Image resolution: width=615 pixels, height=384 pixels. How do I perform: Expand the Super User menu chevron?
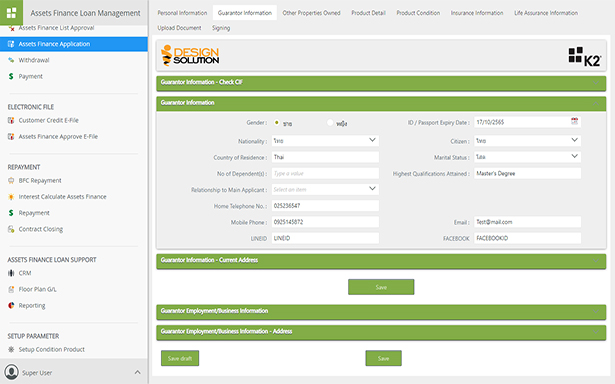(x=137, y=372)
